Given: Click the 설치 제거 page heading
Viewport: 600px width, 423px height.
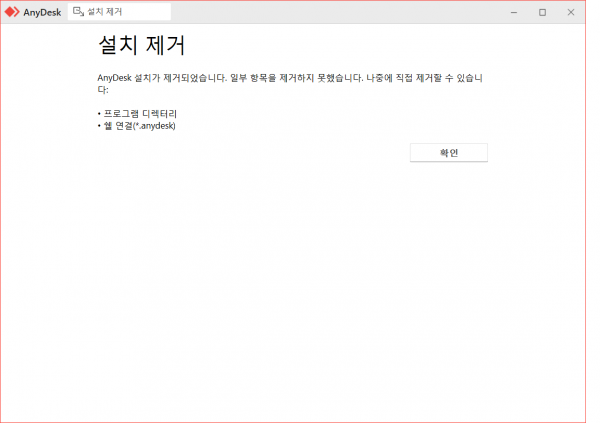Looking at the screenshot, I should (142, 45).
